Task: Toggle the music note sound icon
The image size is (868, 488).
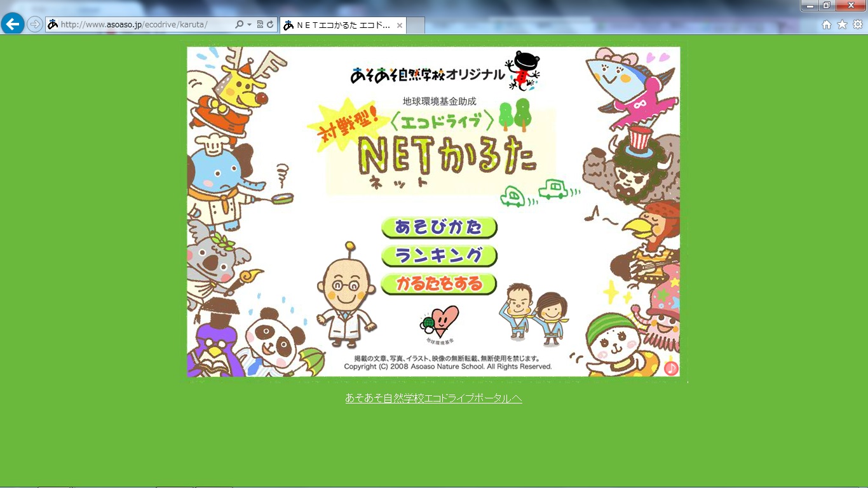Action: (x=671, y=368)
